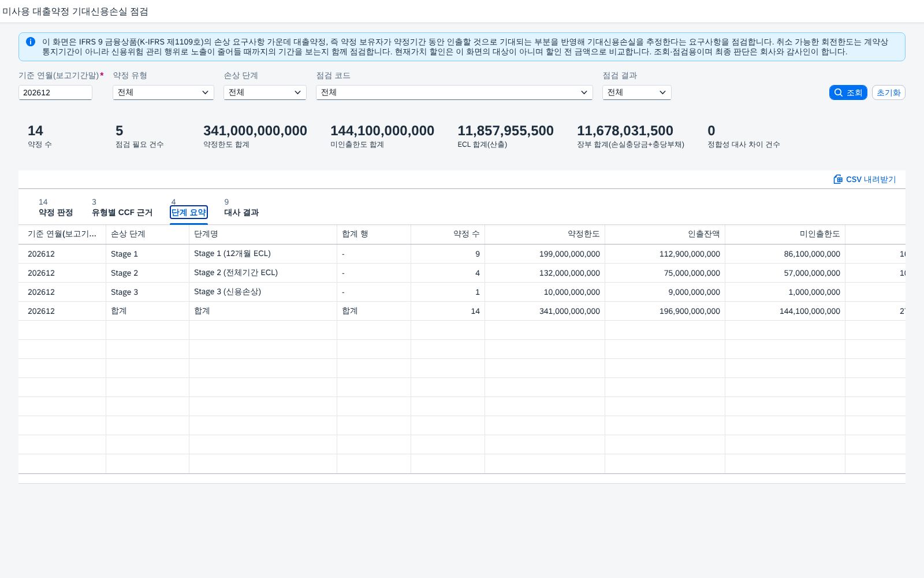Click the 초기화 reset button
The height and width of the screenshot is (578, 924).
tap(888, 92)
